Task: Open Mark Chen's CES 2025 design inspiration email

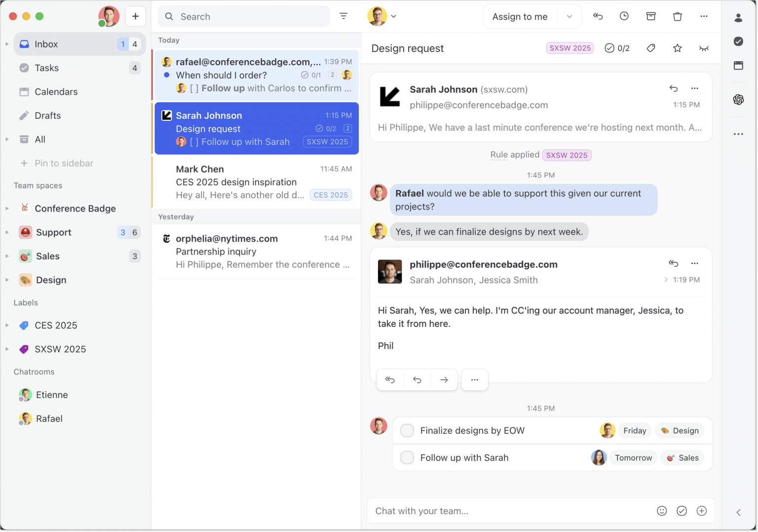Action: [x=257, y=182]
